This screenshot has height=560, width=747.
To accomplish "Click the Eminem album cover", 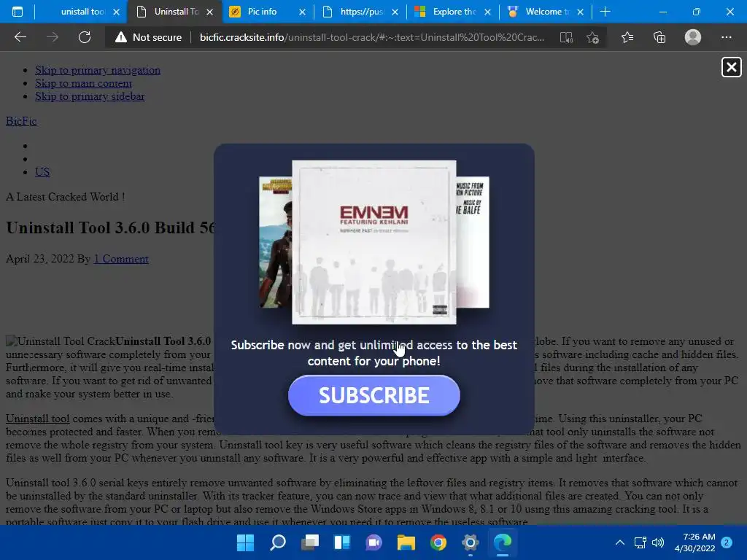I will point(374,242).
